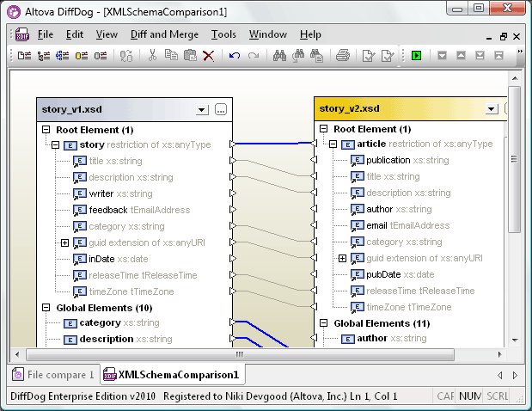Screen dimensions: 532x411
Task: Click the browse button on story_v1.xsd
Action: coord(221,109)
